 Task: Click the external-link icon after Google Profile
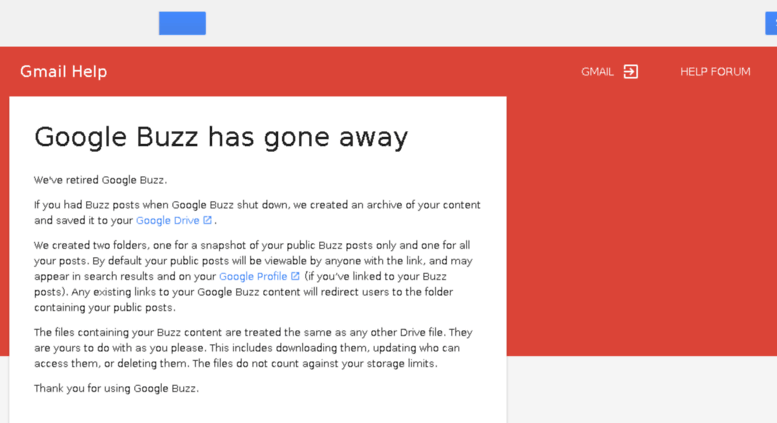[295, 276]
